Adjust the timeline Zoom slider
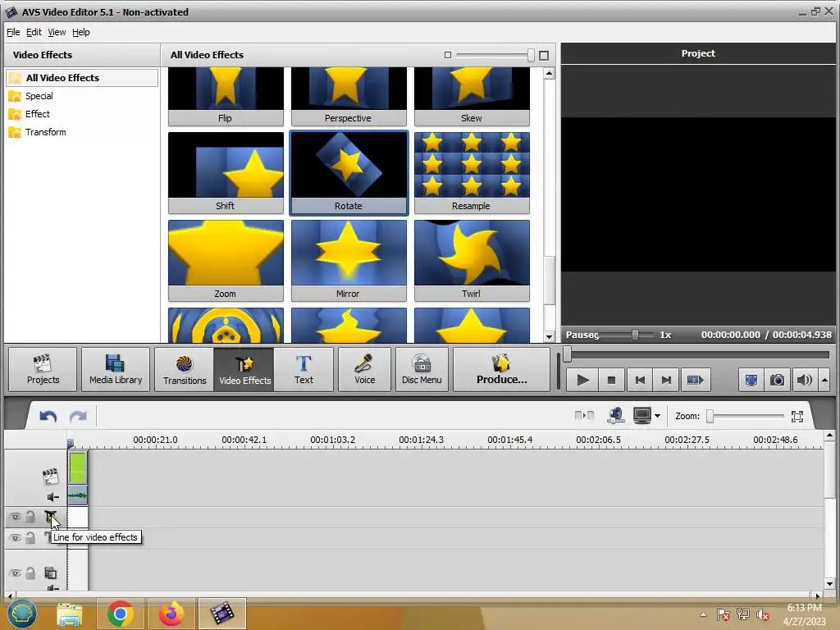The width and height of the screenshot is (840, 630). (710, 416)
